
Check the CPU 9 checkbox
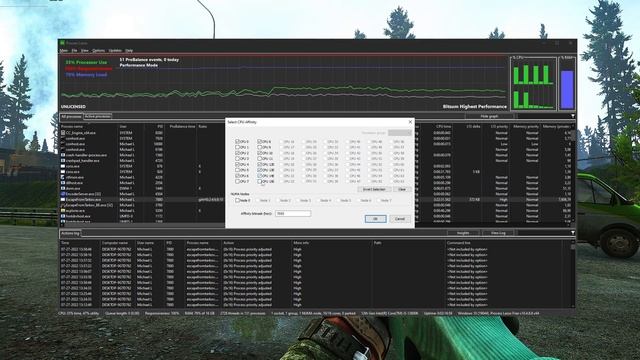click(259, 147)
